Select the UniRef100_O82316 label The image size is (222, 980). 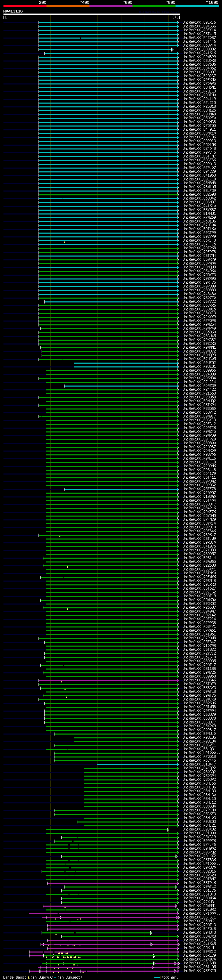pos(199,871)
